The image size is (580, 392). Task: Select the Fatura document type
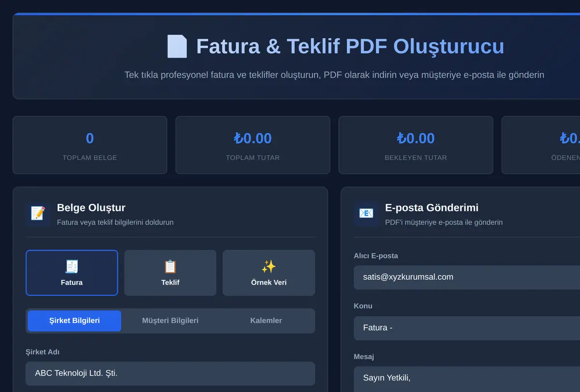(72, 273)
